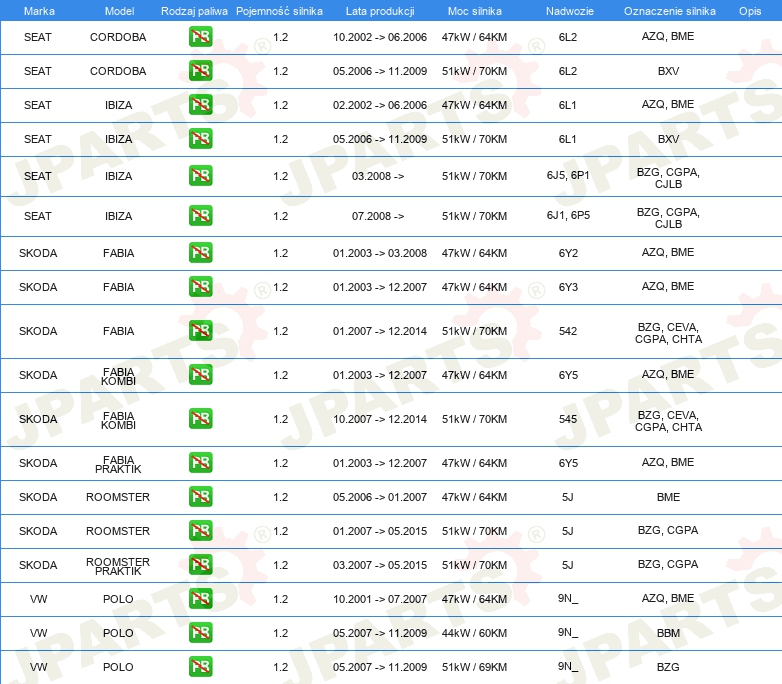Screen dimensions: 782x684
Task: Click fuel icon in Polo BBM row
Action: (x=200, y=632)
